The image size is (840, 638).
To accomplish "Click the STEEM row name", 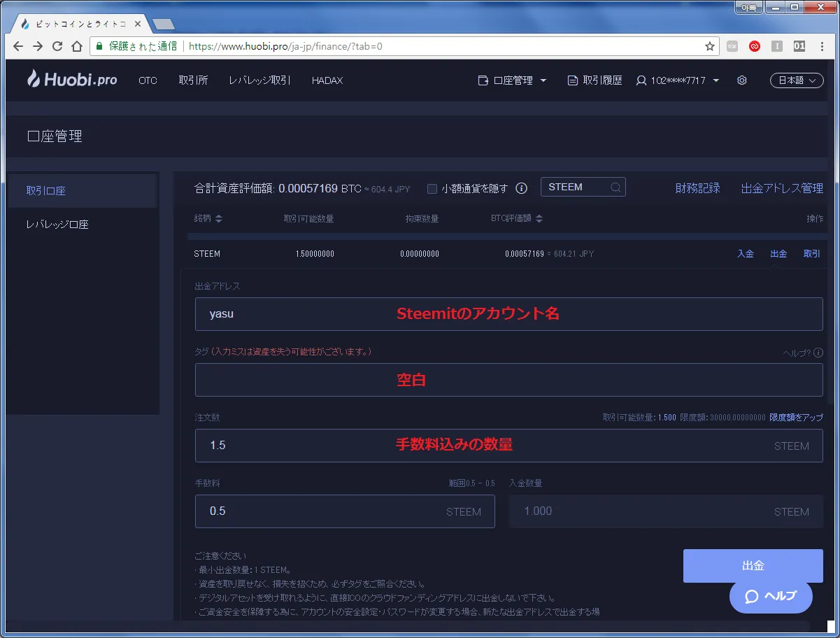I will click(x=207, y=254).
